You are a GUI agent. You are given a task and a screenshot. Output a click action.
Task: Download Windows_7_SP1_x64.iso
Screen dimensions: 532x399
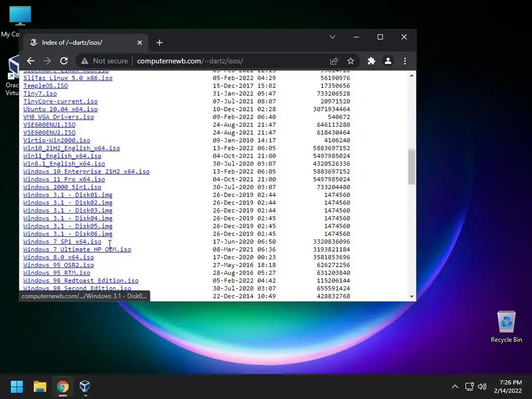(x=62, y=242)
